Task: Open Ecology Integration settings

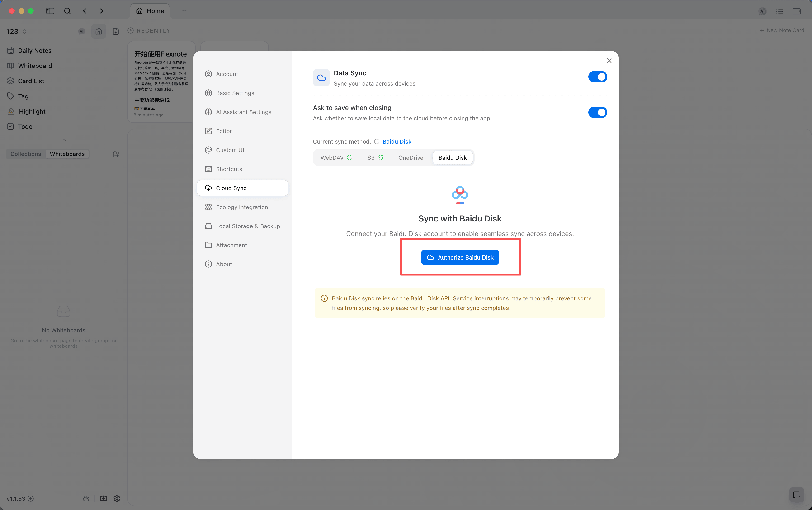Action: tap(243, 207)
